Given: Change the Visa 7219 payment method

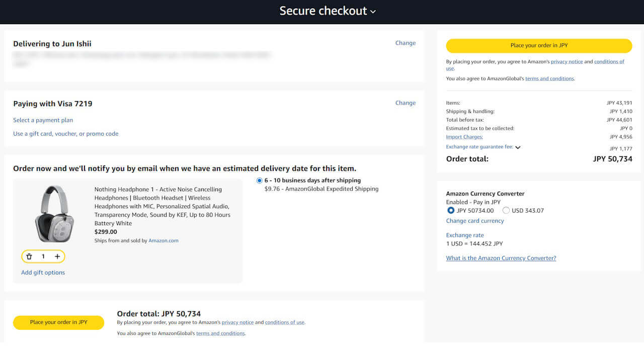Looking at the screenshot, I should (x=406, y=103).
